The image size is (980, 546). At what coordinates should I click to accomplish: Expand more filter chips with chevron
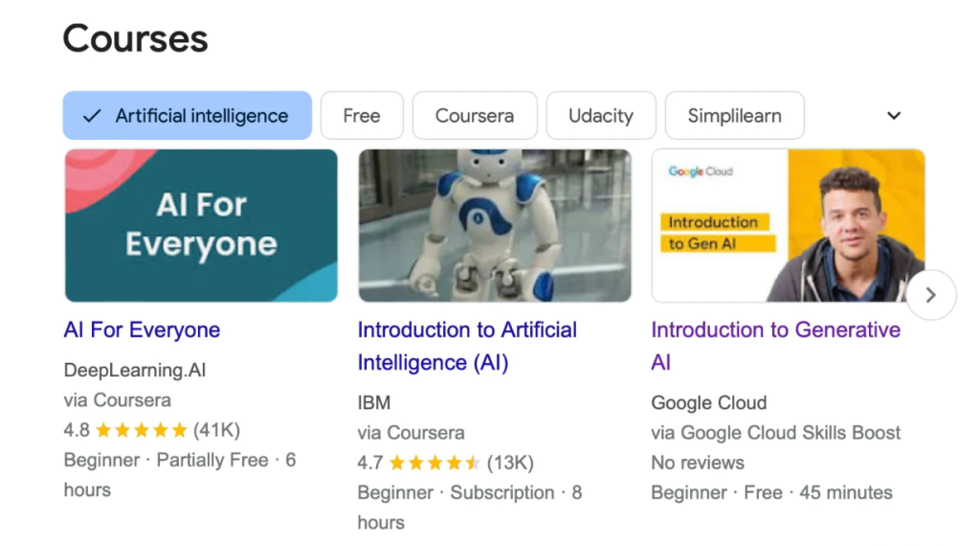[894, 116]
